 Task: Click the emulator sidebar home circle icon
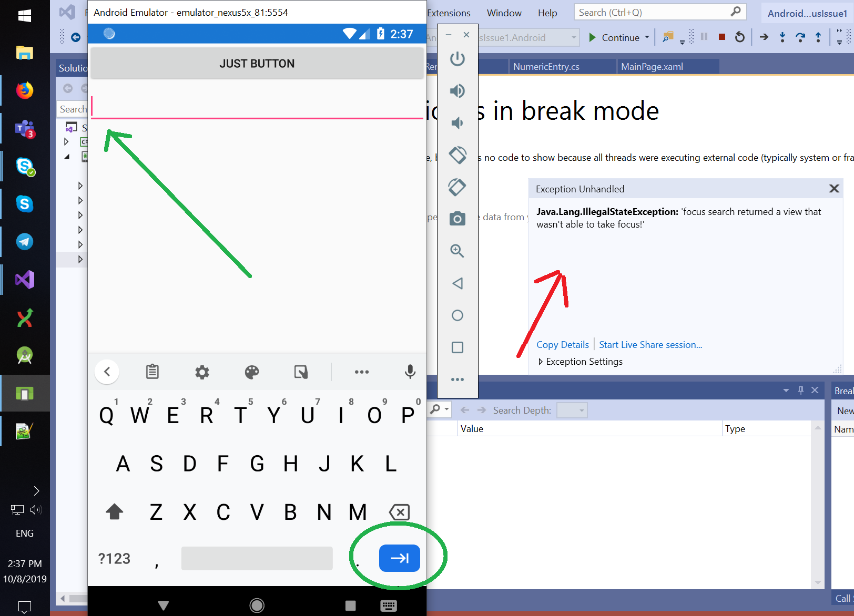457,315
